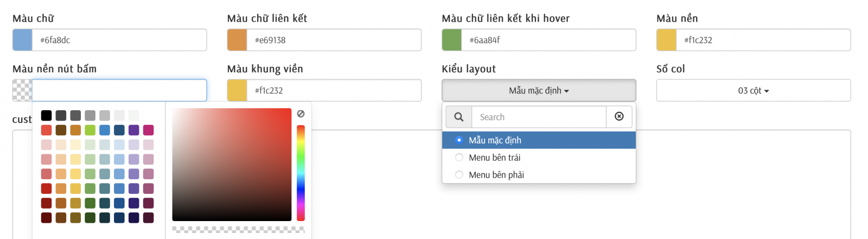Click the rainbow hue slider bar
Viewport: 868px width, 239px height.
click(301, 173)
